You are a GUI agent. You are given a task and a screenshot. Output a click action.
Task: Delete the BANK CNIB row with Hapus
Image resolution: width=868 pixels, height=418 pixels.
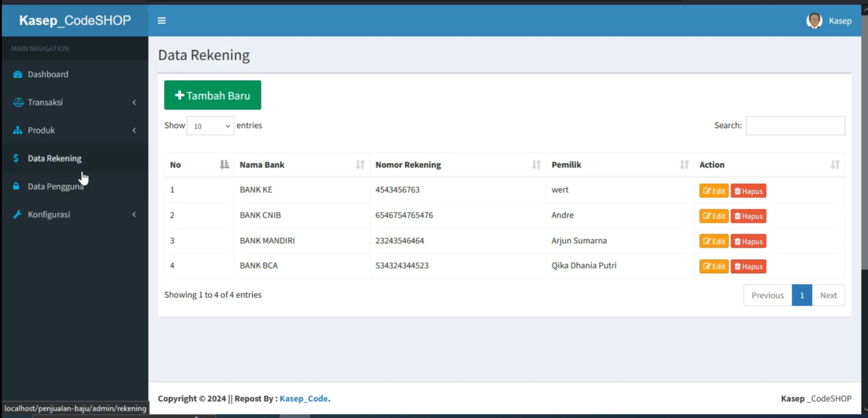click(748, 216)
